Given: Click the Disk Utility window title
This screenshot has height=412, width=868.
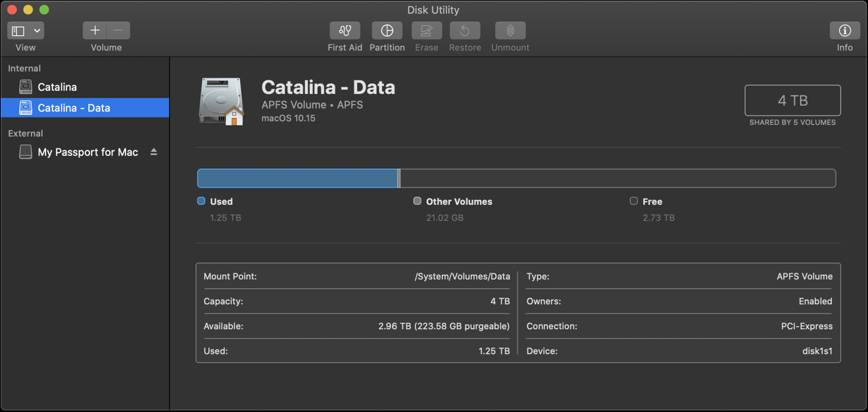Looking at the screenshot, I should click(x=433, y=10).
